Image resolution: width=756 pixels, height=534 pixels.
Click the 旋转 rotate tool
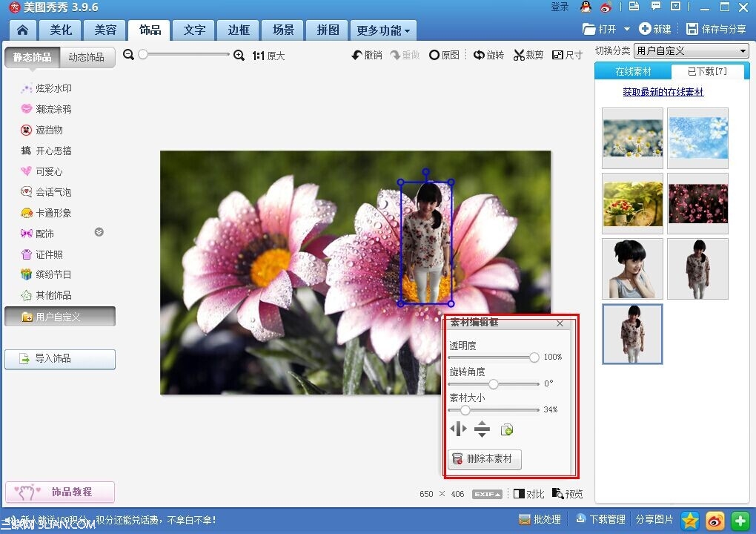pyautogui.click(x=488, y=55)
